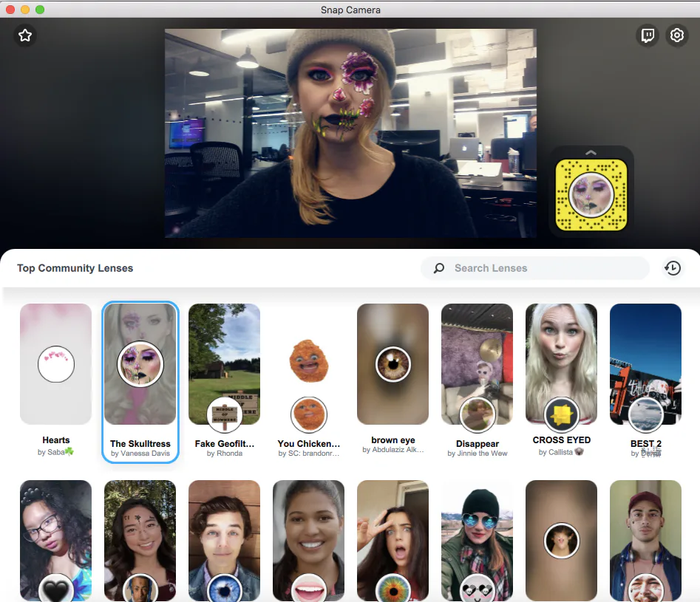Open favorites with the star icon
Viewport: 700px width, 602px height.
[25, 35]
